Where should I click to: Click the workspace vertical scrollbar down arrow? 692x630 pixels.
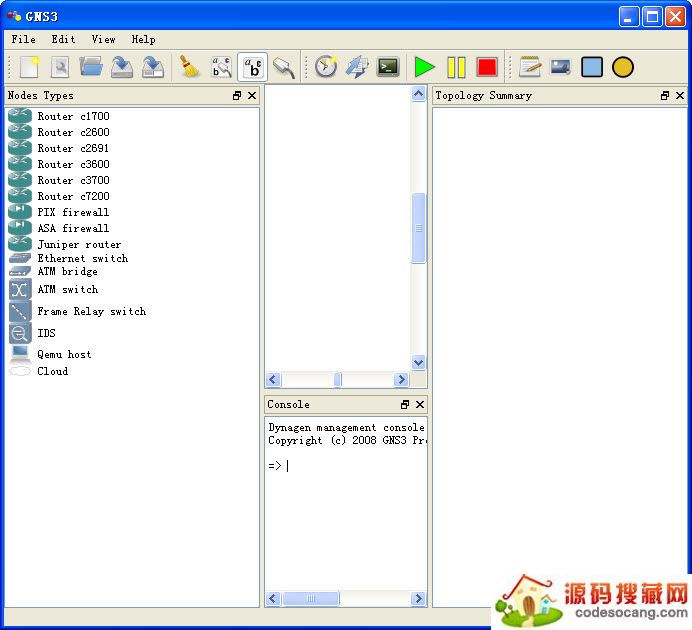tap(419, 363)
